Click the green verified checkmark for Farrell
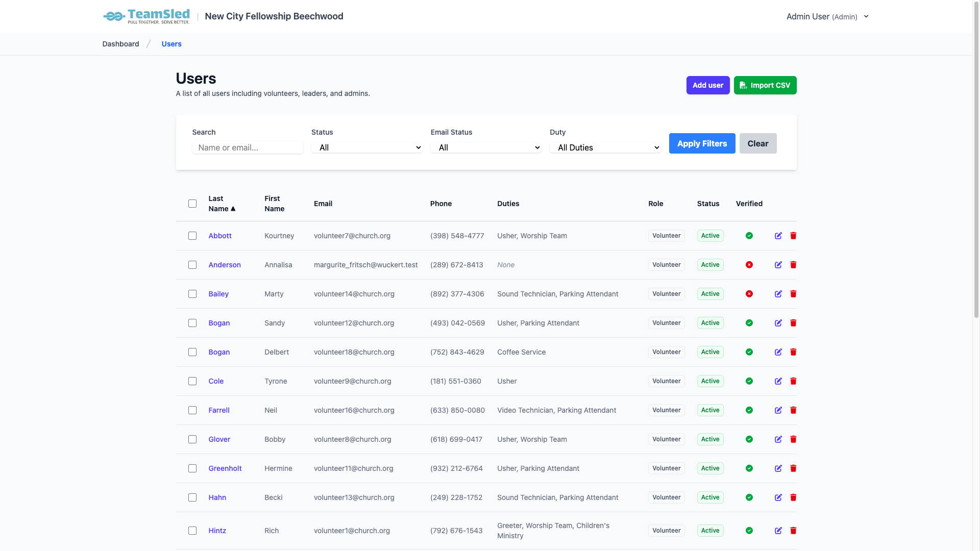 point(749,410)
